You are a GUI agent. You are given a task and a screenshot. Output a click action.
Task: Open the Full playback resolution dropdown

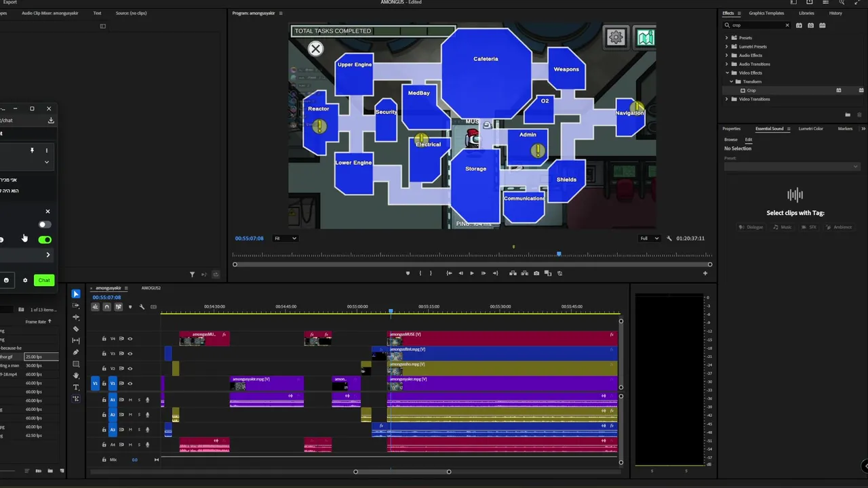click(x=649, y=239)
